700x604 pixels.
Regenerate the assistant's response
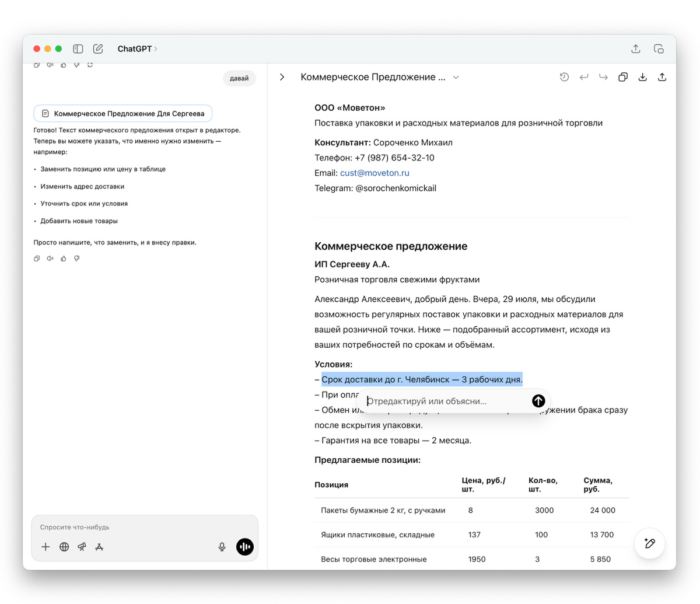click(x=90, y=65)
